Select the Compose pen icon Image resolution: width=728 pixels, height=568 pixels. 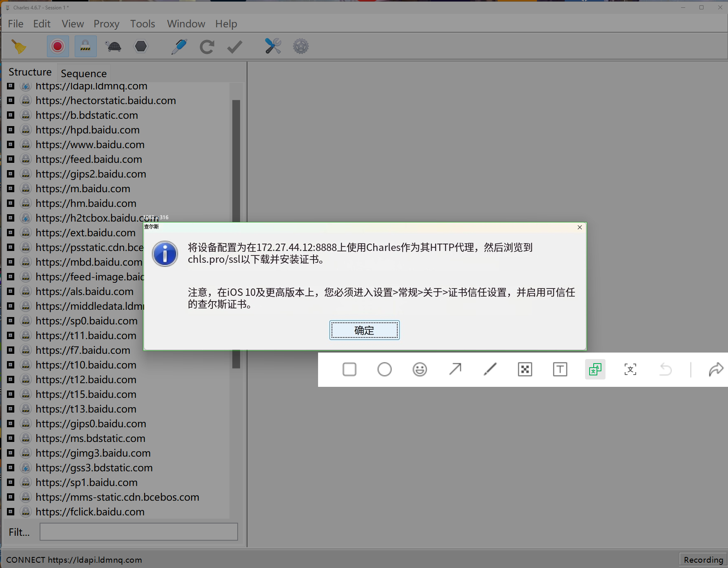[x=179, y=47]
